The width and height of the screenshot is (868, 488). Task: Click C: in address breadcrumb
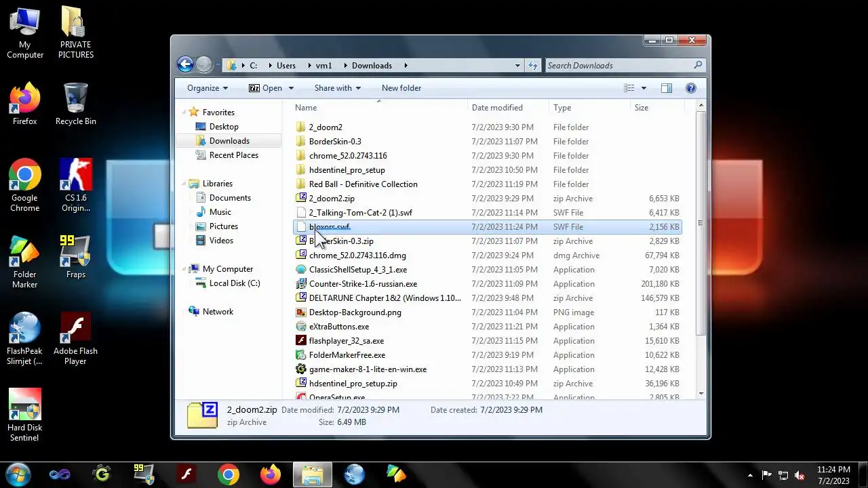(253, 66)
